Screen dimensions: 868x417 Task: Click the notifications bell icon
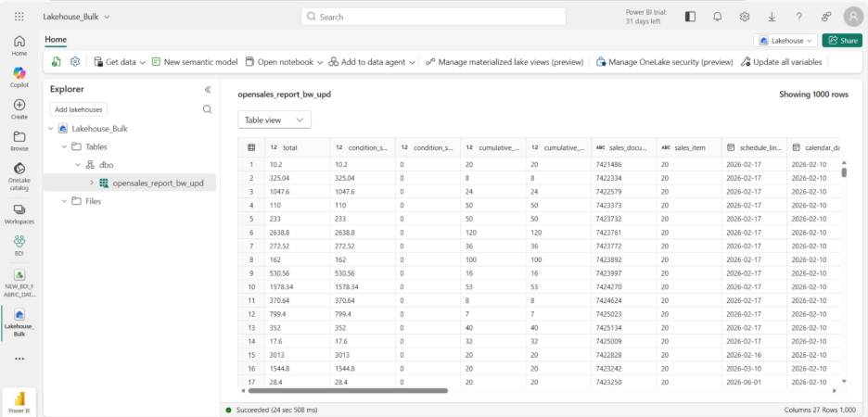click(x=717, y=17)
